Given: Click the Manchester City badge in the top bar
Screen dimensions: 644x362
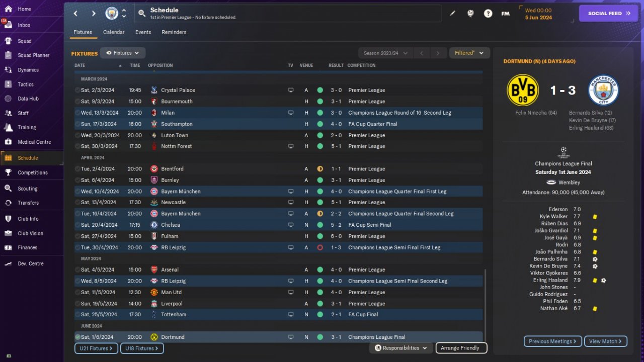Looking at the screenshot, I should pos(112,14).
